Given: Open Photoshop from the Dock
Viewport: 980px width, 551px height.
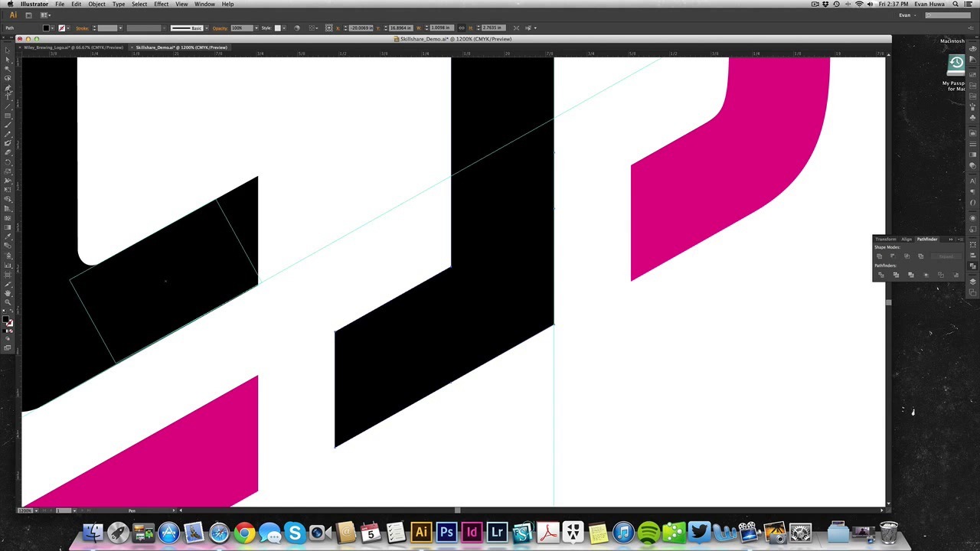Looking at the screenshot, I should coord(446,532).
